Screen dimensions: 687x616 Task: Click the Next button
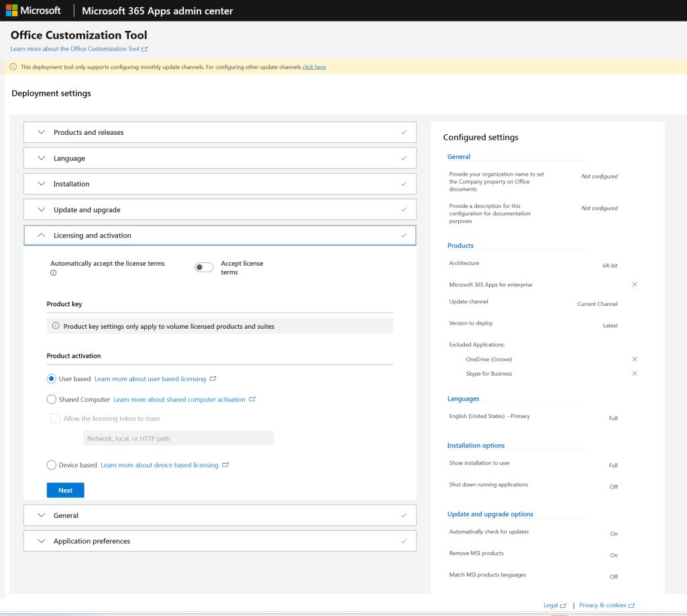65,491
